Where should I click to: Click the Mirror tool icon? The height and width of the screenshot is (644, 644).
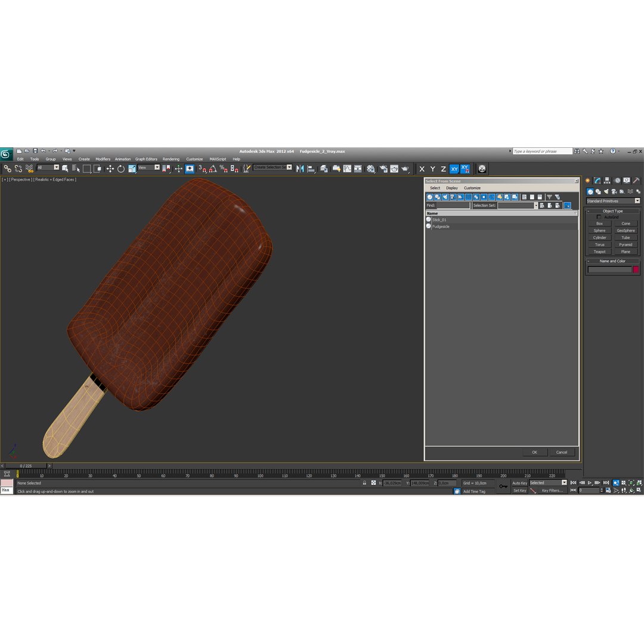click(x=300, y=168)
